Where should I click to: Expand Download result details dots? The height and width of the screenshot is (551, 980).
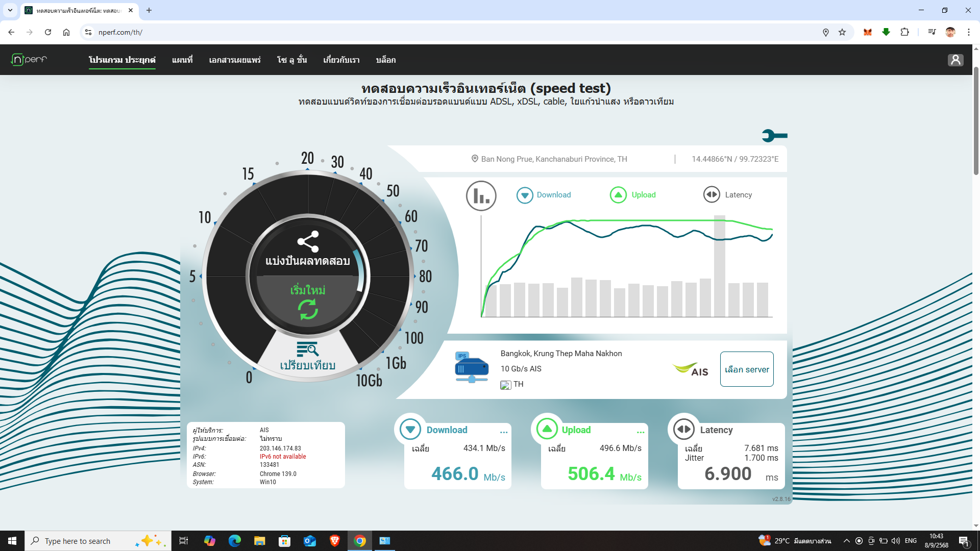[x=504, y=432]
